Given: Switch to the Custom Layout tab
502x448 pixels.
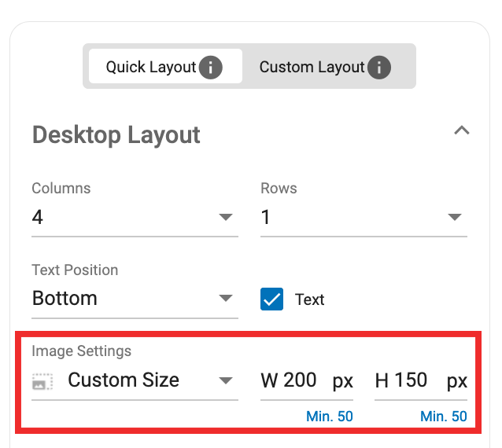Looking at the screenshot, I should click(312, 68).
